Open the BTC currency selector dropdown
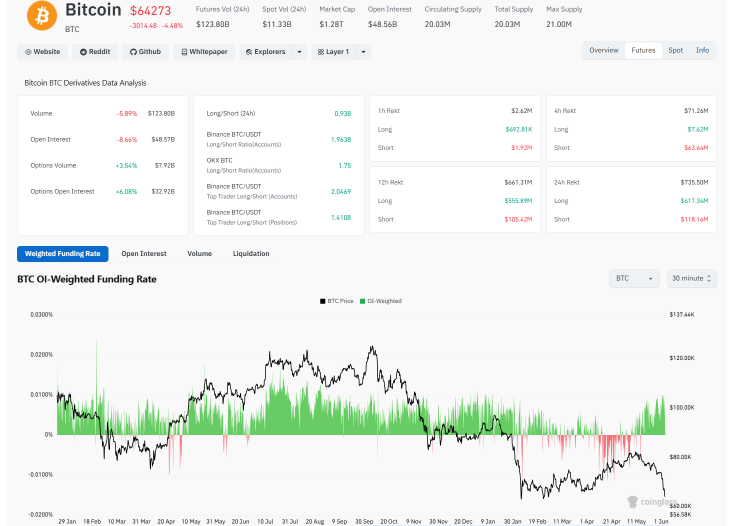Image resolution: width=736 pixels, height=526 pixels. (634, 278)
